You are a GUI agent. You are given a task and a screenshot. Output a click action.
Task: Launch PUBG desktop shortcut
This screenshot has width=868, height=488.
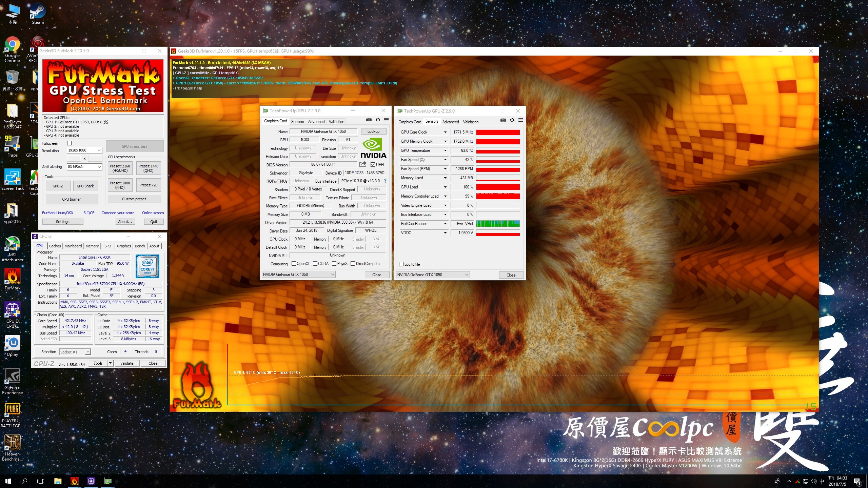(x=12, y=415)
